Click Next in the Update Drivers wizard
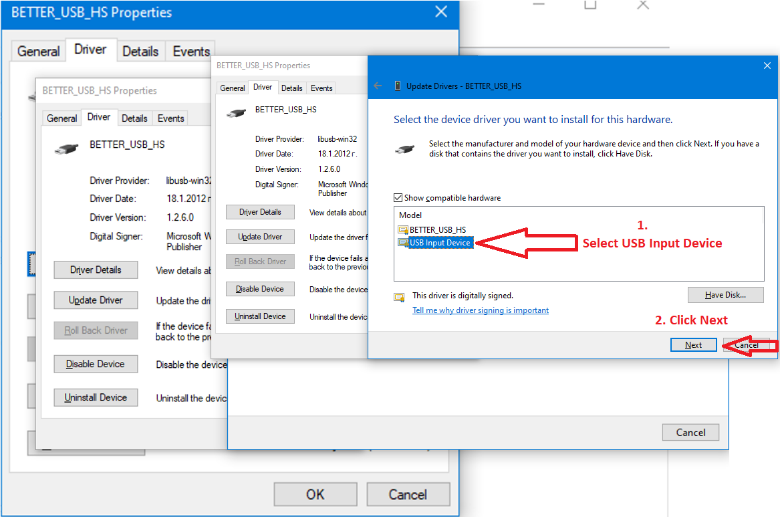This screenshot has width=780, height=517. 693,345
